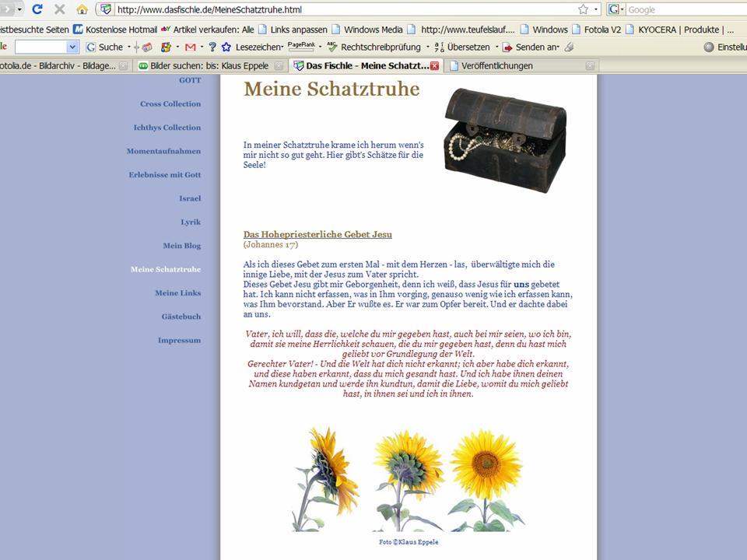The image size is (747, 560).
Task: Switch to Bilder suchen: Klaus Eppele tab
Action: click(x=204, y=66)
